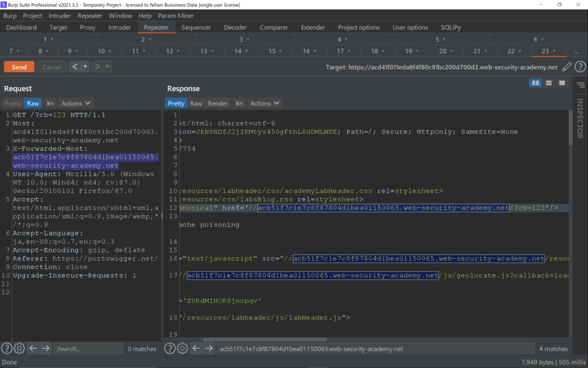Open response Actions dropdown
Screen dimensions: 588x368
(265, 103)
